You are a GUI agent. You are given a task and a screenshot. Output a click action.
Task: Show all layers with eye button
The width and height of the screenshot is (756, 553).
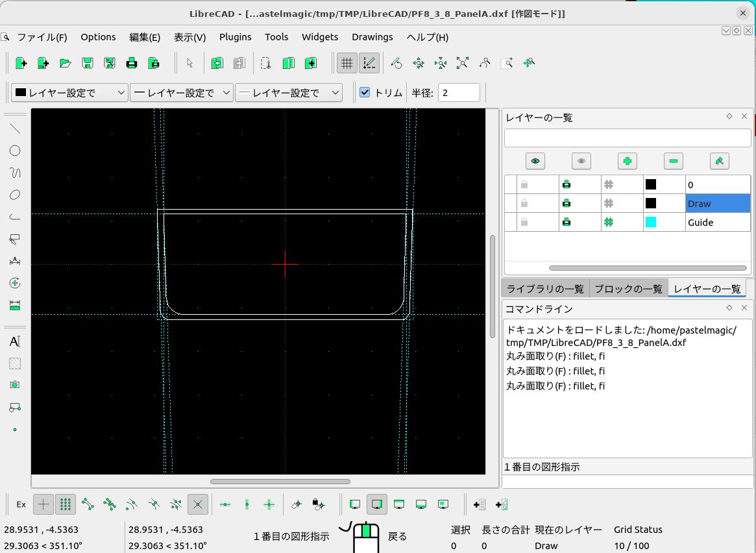click(535, 161)
